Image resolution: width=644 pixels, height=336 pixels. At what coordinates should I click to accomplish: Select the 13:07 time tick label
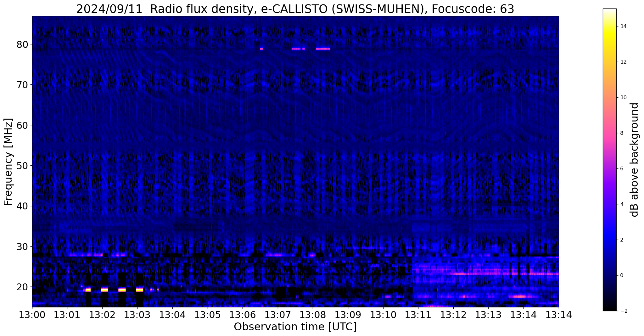pyautogui.click(x=277, y=315)
